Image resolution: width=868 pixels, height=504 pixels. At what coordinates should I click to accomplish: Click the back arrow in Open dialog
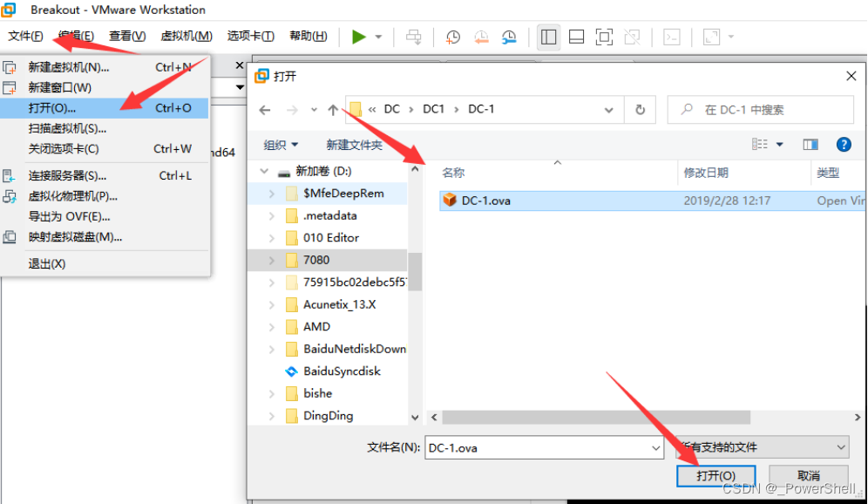(265, 110)
